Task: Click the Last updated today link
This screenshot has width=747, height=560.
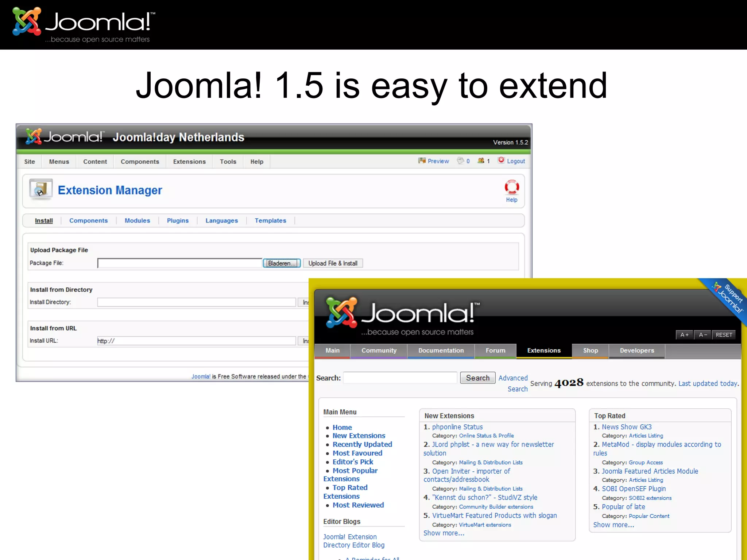Action: tap(708, 384)
